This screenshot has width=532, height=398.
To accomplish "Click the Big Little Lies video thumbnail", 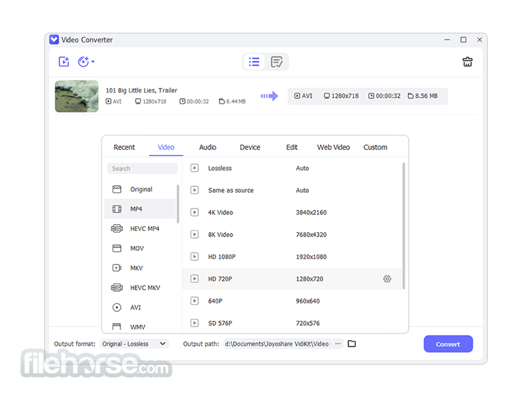I will (x=76, y=96).
